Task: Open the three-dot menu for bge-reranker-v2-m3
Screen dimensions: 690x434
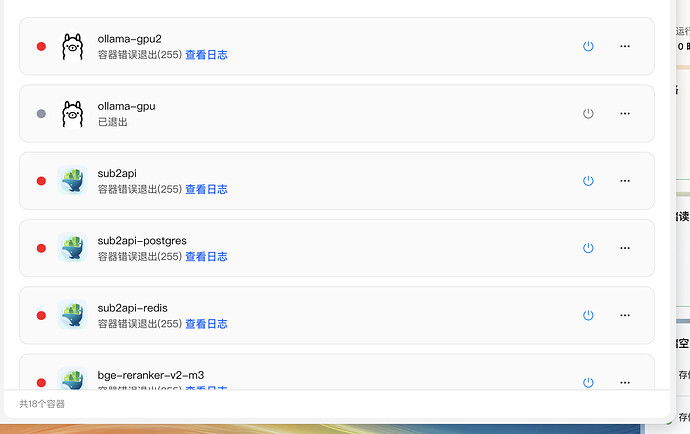Action: click(x=625, y=383)
